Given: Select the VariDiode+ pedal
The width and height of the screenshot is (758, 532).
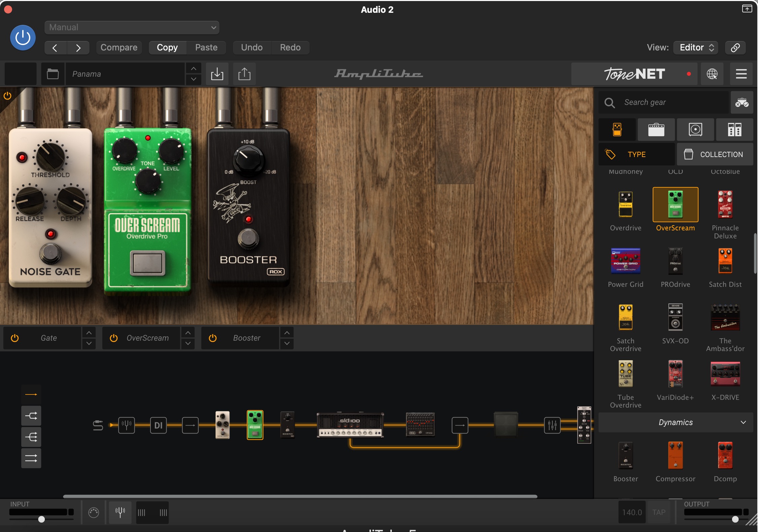Looking at the screenshot, I should click(676, 374).
